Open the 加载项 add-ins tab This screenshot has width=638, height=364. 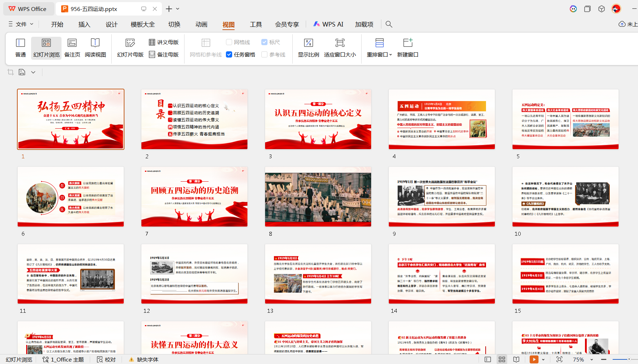pyautogui.click(x=364, y=24)
